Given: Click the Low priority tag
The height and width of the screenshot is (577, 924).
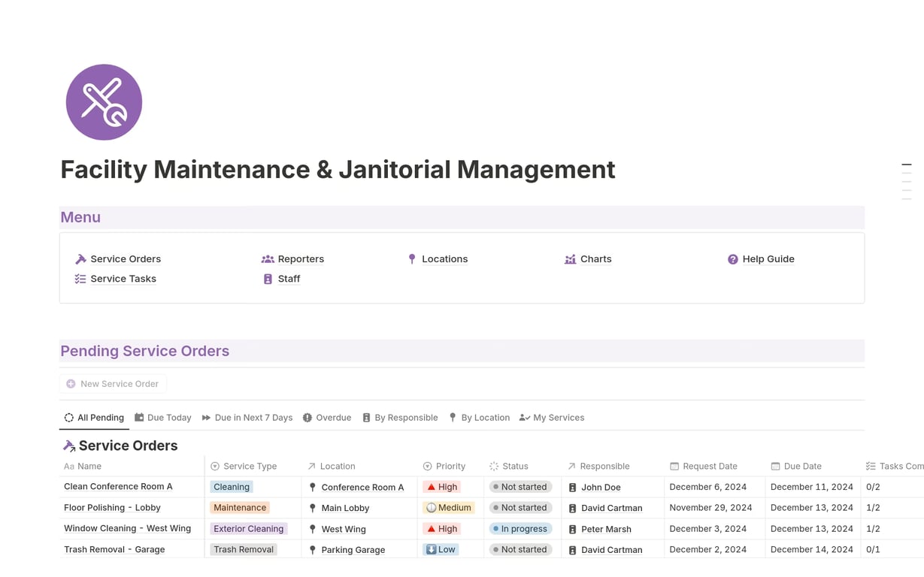Looking at the screenshot, I should coord(441,550).
